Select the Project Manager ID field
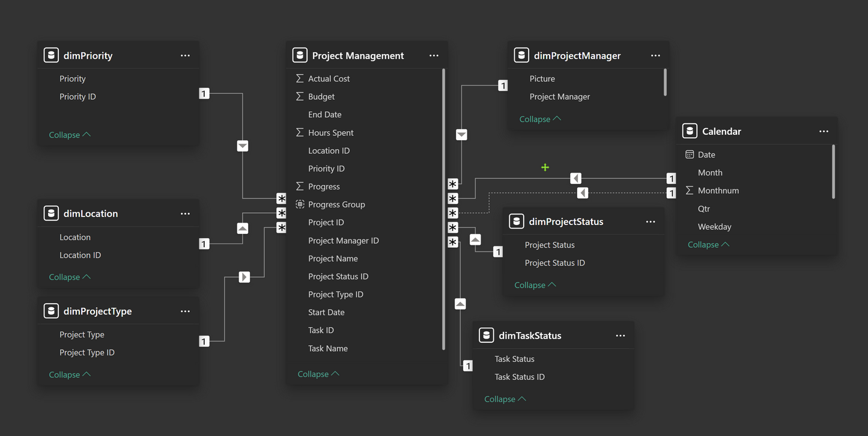The width and height of the screenshot is (868, 436). tap(343, 241)
